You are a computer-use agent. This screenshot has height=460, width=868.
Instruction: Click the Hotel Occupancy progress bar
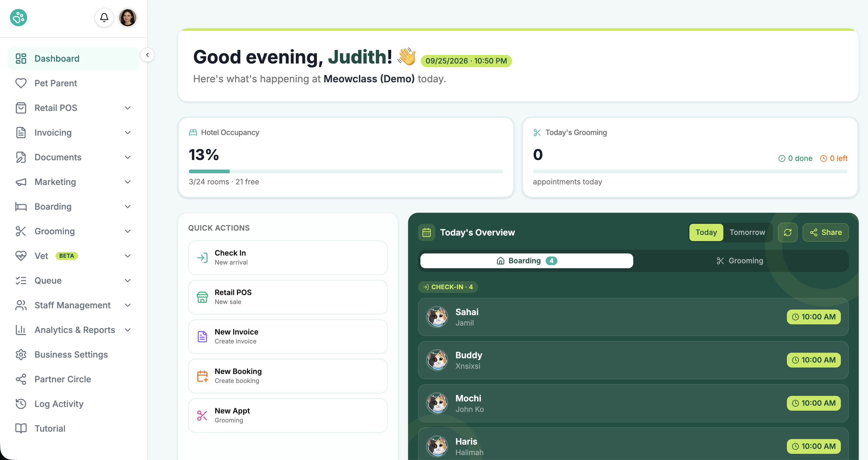[x=346, y=171]
